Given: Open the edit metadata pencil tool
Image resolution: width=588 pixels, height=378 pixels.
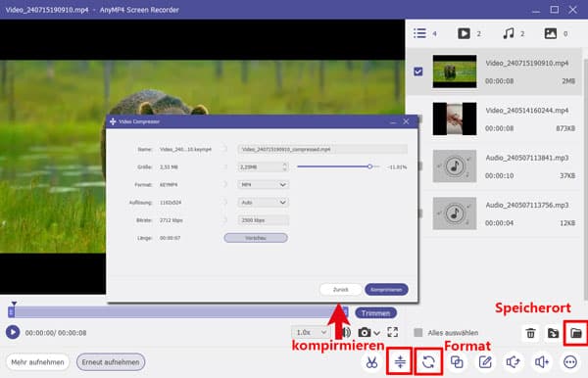Looking at the screenshot, I should pos(485,362).
